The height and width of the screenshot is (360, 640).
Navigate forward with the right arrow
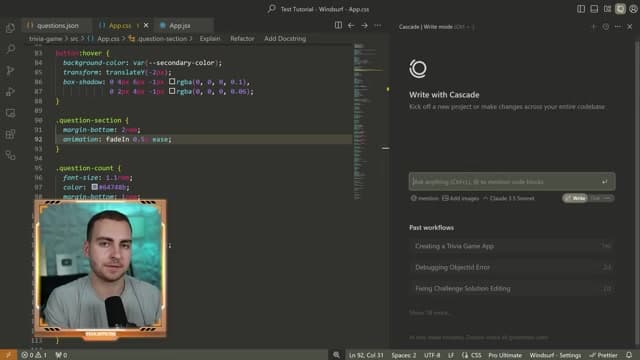pos(364,25)
